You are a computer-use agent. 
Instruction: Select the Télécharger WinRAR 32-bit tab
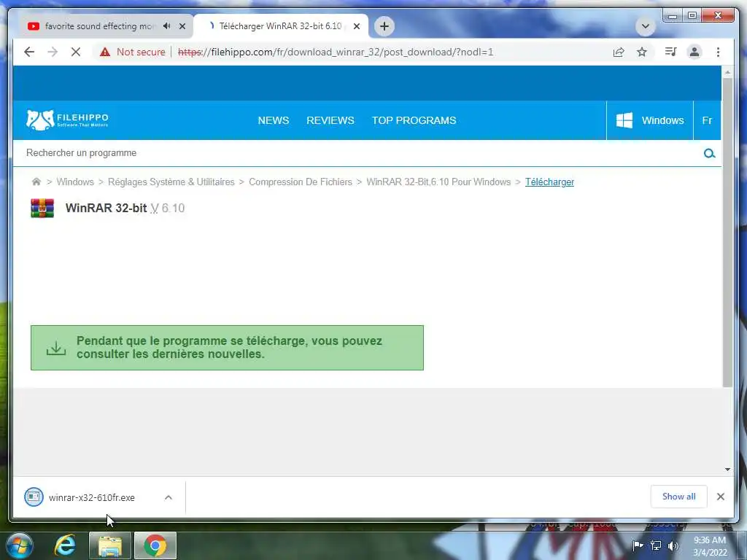click(x=280, y=26)
